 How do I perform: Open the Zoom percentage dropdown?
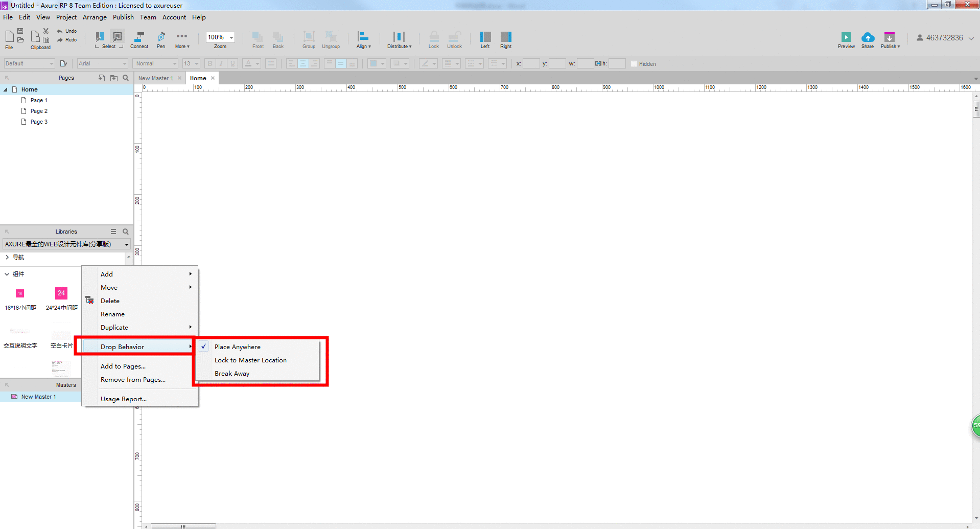(231, 37)
